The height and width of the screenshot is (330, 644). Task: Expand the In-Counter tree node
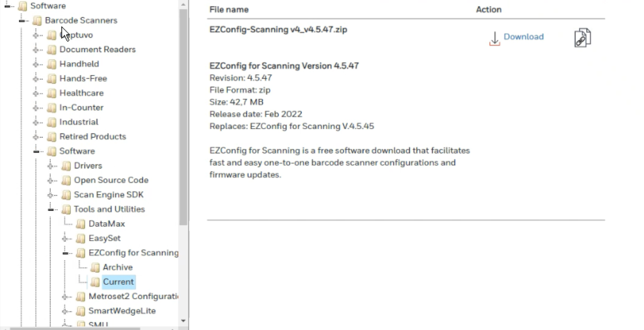(x=37, y=107)
